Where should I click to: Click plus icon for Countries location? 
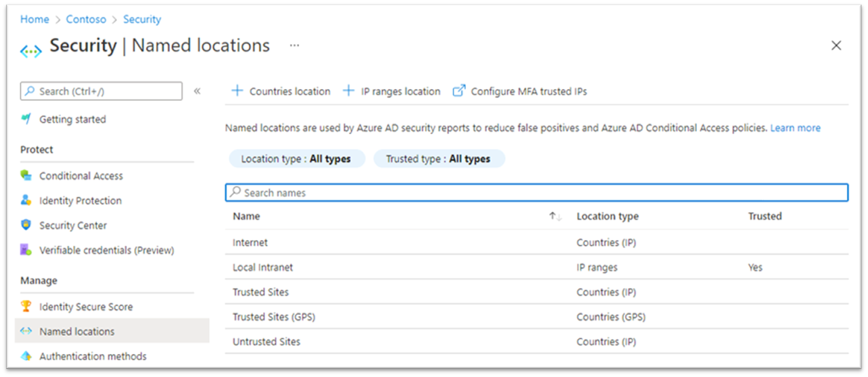tap(237, 91)
